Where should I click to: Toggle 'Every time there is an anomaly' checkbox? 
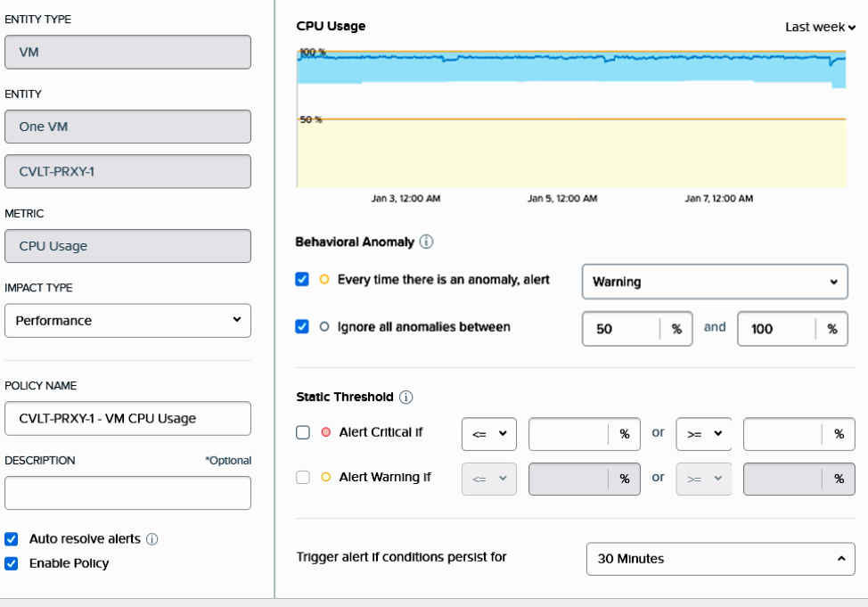302,279
